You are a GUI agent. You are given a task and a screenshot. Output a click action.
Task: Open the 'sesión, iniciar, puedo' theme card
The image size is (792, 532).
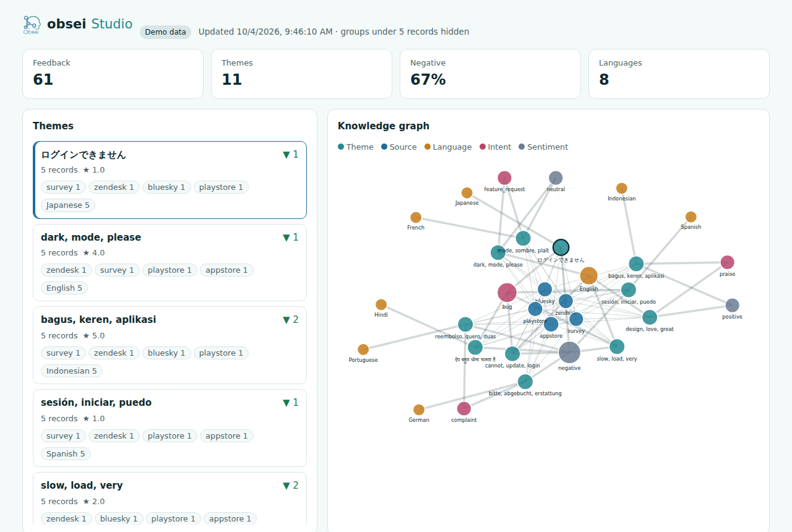click(170, 428)
